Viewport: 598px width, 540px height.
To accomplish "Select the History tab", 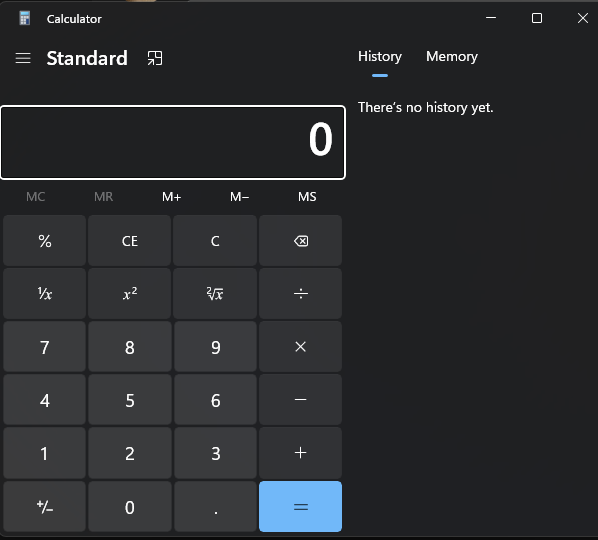I will 380,56.
